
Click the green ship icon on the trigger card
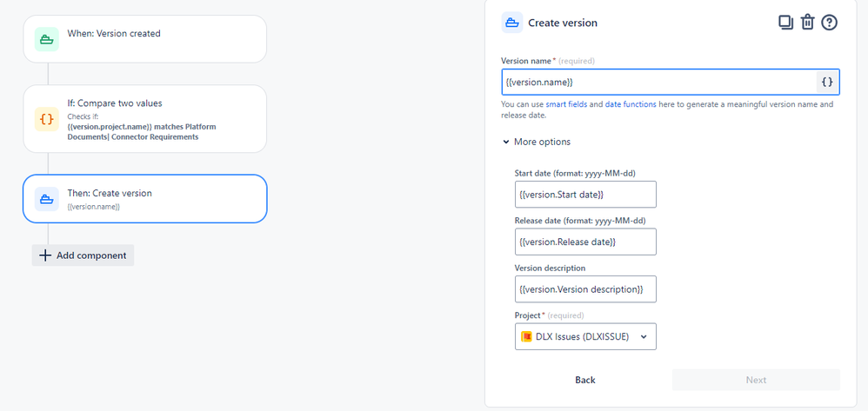46,39
